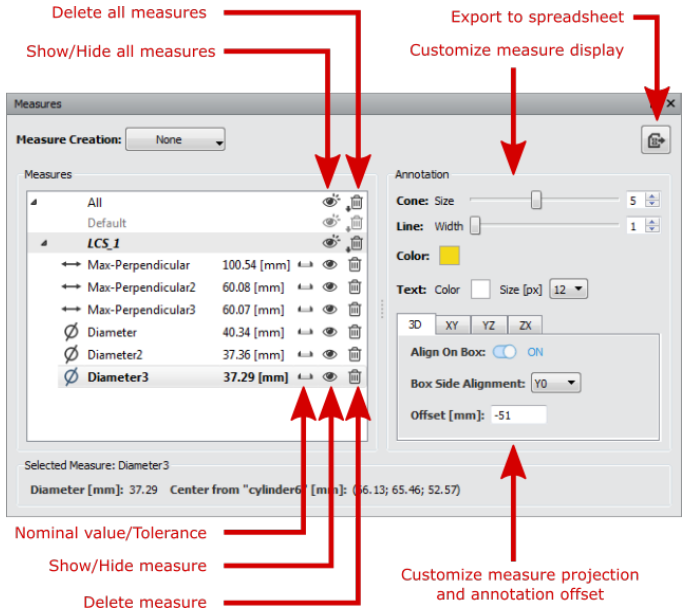
Task: Toggle visibility of all measures
Action: [x=331, y=201]
